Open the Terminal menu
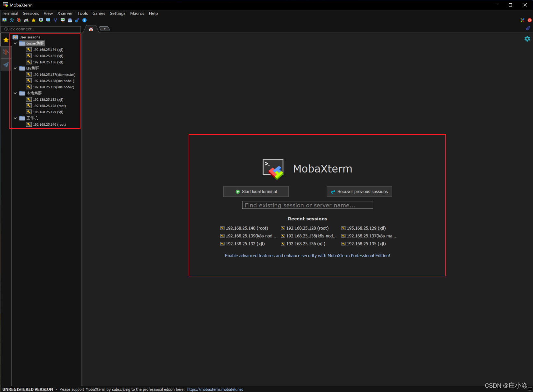Viewport: 533px width, 392px height. click(x=10, y=13)
